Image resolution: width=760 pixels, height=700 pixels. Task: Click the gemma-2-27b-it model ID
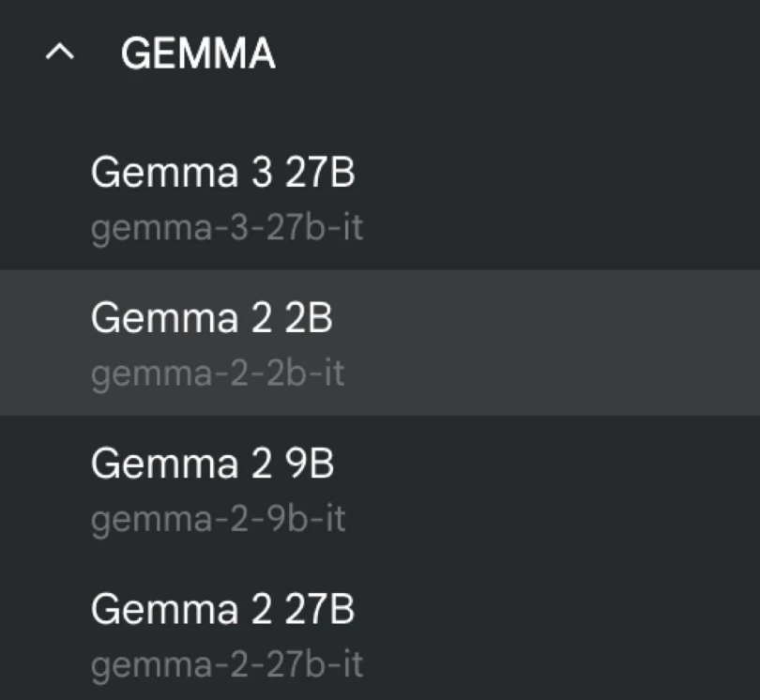[227, 665]
